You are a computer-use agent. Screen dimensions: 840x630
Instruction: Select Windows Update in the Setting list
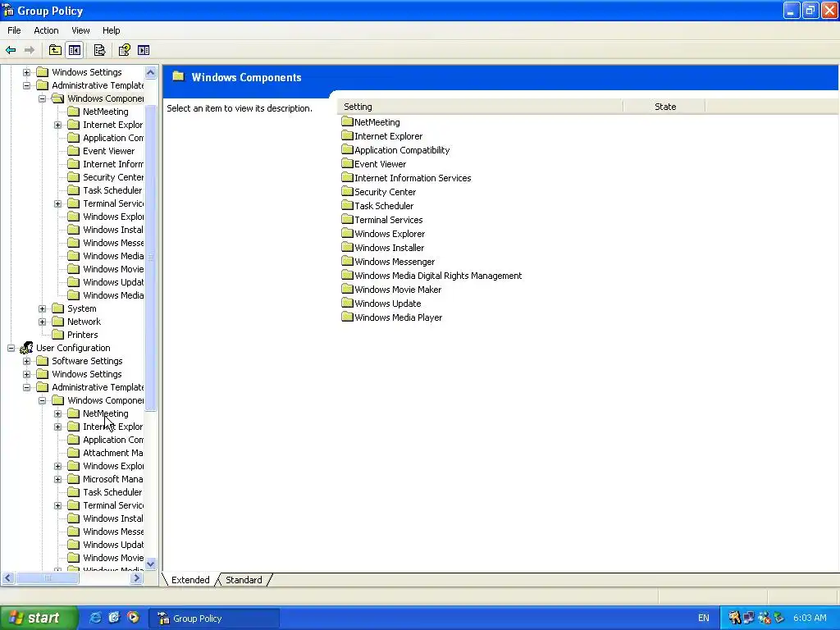pyautogui.click(x=387, y=304)
